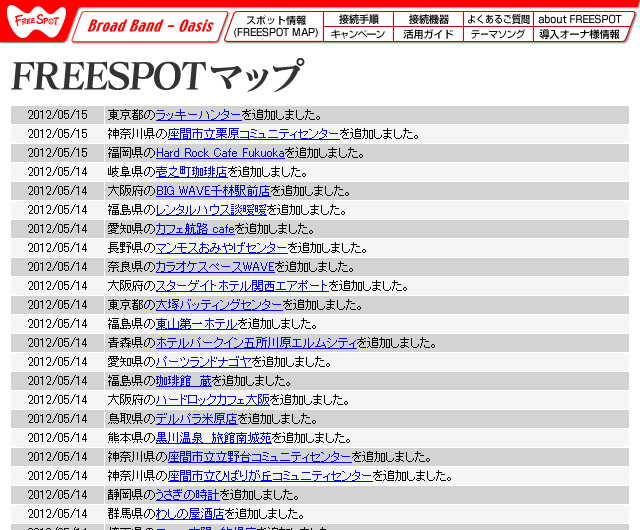640x530 pixels.
Task: Open the 壱之町珈琲店 link
Action: [x=191, y=172]
